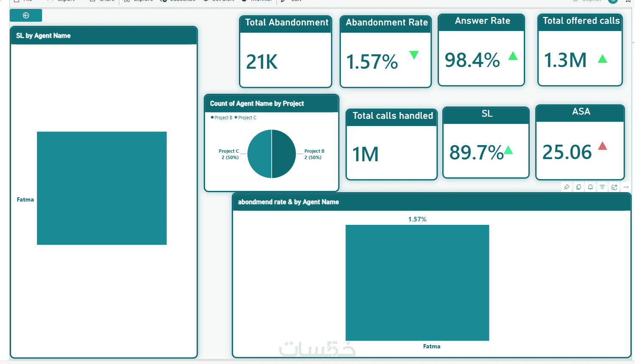
Task: Select Fatma bar in SL chart
Action: tap(102, 188)
